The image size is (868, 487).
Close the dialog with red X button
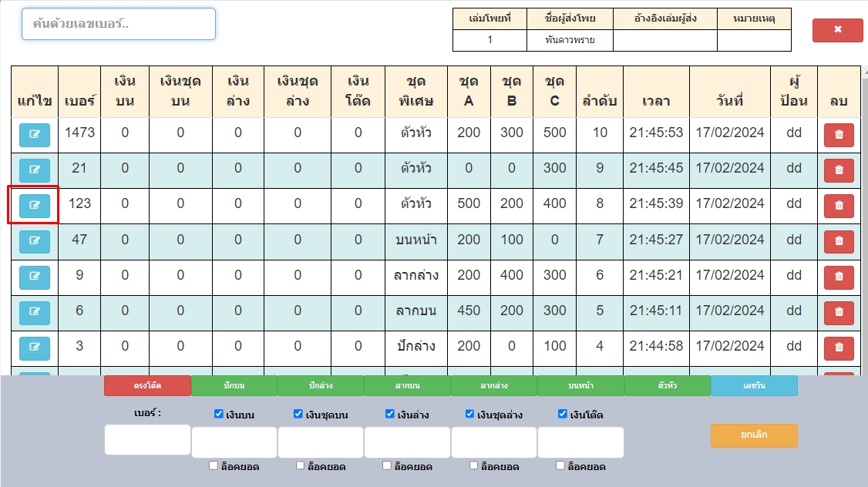pos(837,30)
